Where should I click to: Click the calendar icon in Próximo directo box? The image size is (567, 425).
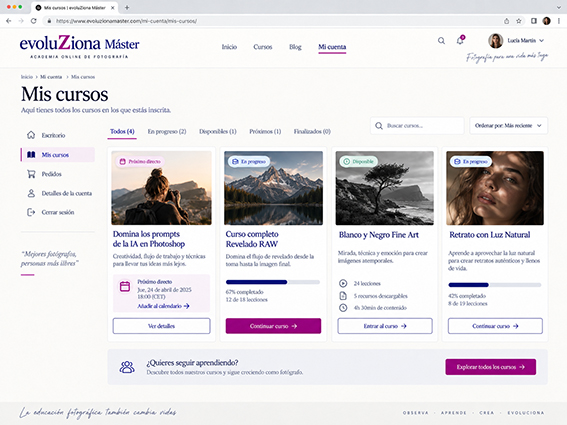tap(125, 286)
